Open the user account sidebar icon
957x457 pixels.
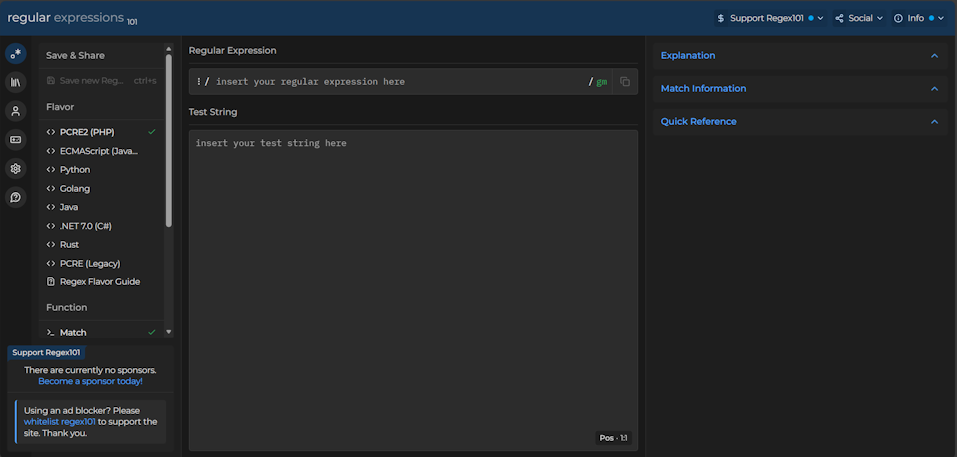coord(16,111)
